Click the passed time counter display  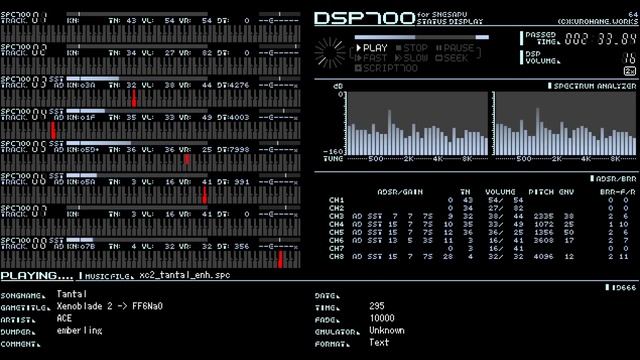point(600,39)
